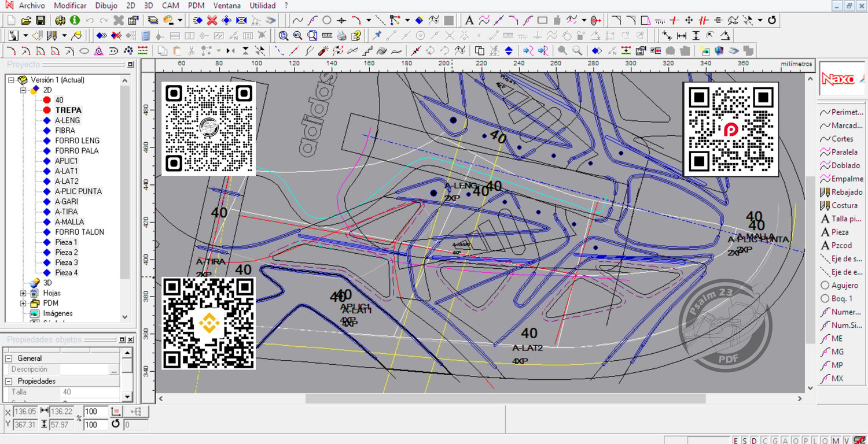The height and width of the screenshot is (444, 868).
Task: Collapse the Versión 1 (Actual) tree node
Action: 10,80
